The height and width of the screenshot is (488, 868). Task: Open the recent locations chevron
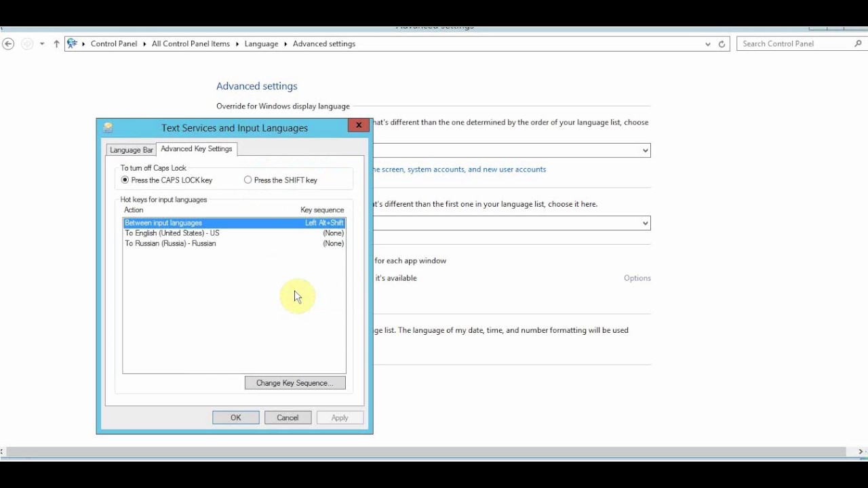42,44
